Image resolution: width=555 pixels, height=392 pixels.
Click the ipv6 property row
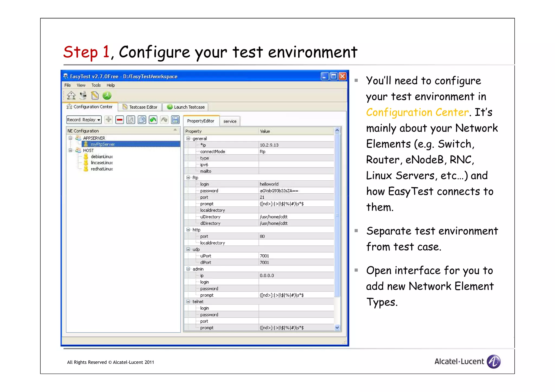pos(259,164)
